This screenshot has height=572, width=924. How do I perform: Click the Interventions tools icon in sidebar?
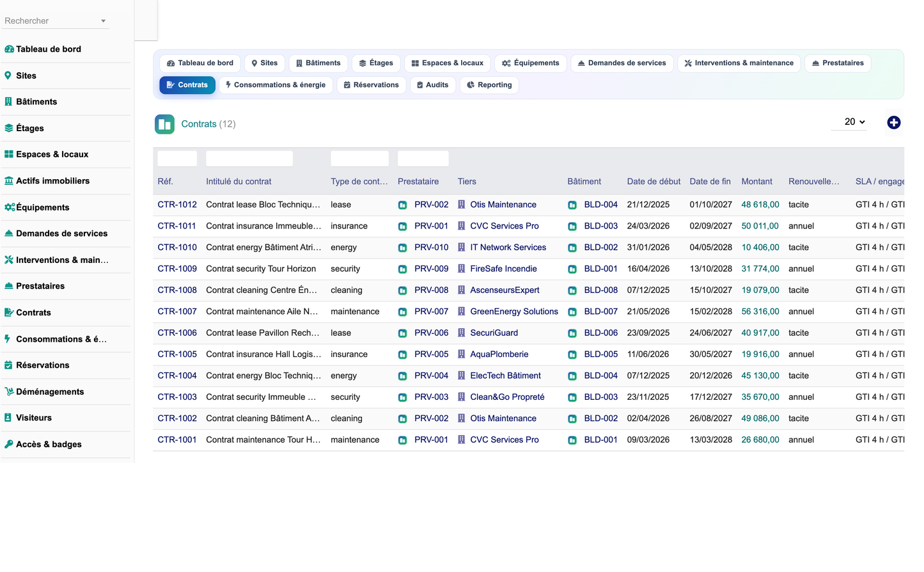9,260
